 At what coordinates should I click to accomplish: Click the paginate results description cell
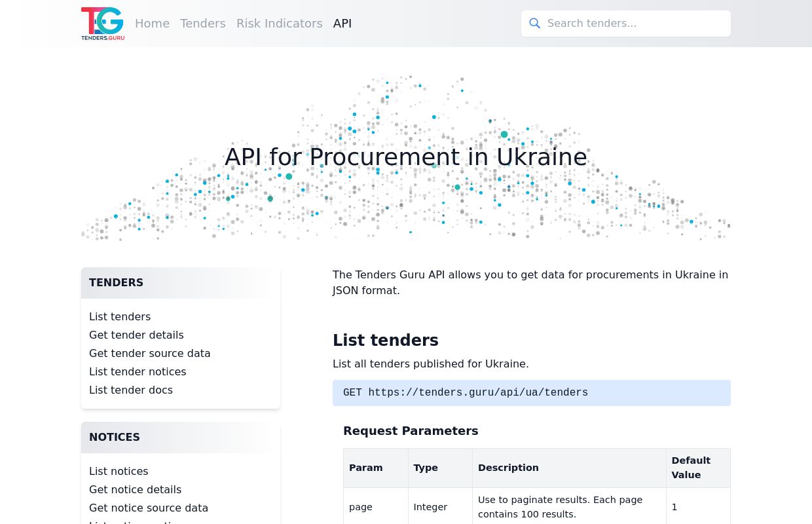pos(569,507)
